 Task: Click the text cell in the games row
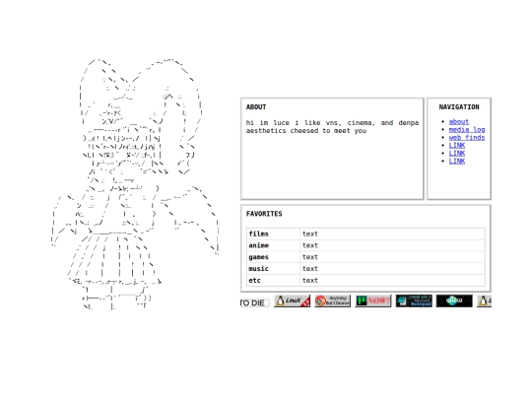click(392, 257)
